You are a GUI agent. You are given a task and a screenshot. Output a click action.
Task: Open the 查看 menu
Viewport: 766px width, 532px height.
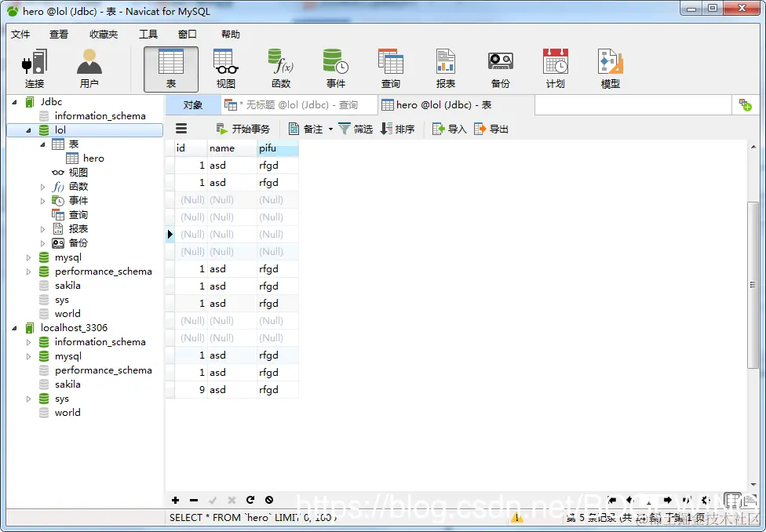[59, 35]
